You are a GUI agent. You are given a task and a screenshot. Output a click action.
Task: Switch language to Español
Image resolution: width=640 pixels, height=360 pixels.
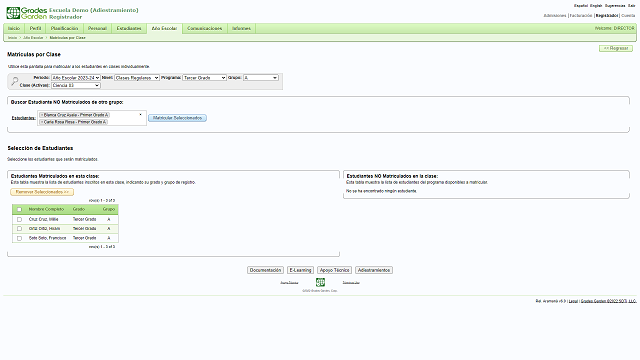point(581,6)
